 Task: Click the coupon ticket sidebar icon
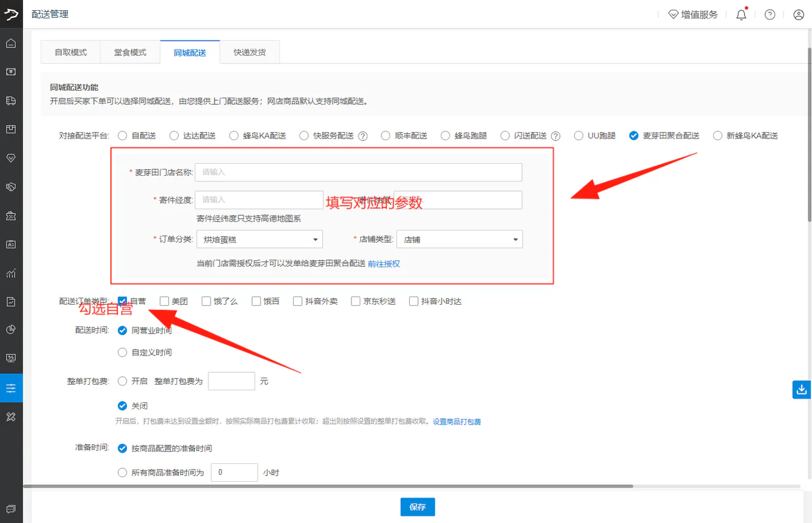[11, 216]
